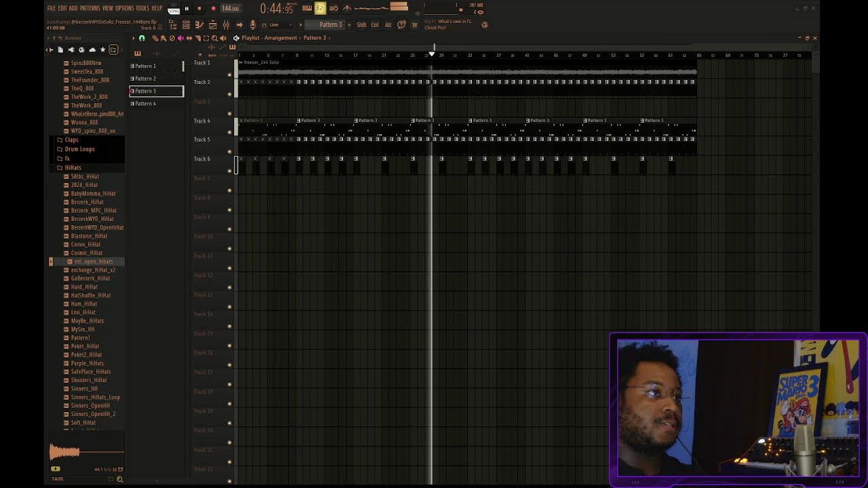Click the elapsed time display 0:44:95
The width and height of the screenshot is (868, 488).
277,9
